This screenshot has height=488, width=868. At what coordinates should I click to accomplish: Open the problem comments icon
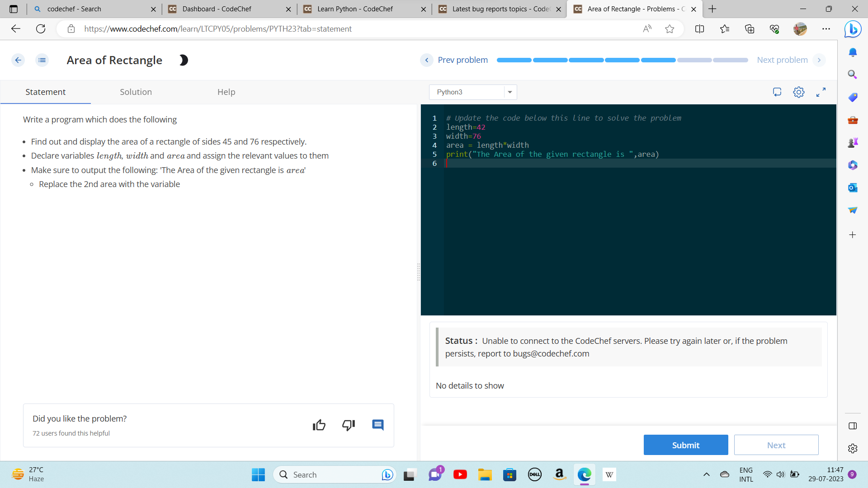pyautogui.click(x=378, y=425)
